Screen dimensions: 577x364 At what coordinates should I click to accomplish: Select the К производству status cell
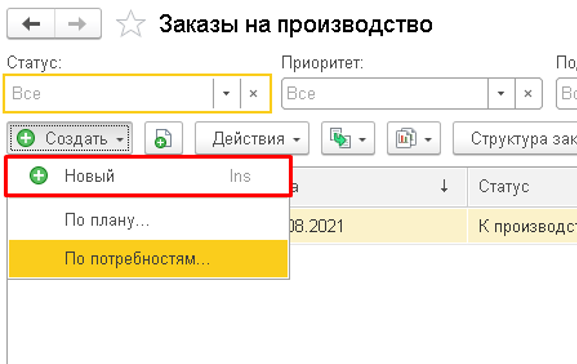pyautogui.click(x=523, y=226)
